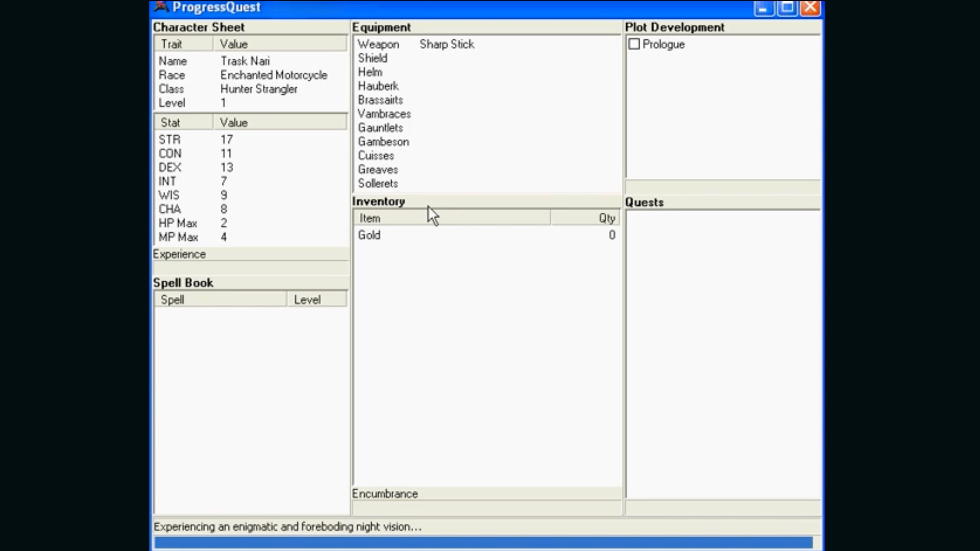Click the blue task progress bar

(x=483, y=542)
